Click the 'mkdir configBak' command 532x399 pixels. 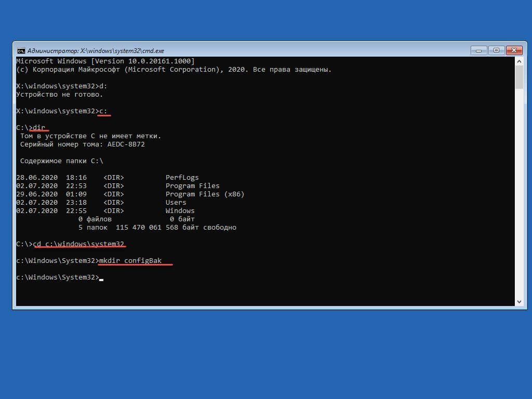coord(130,261)
